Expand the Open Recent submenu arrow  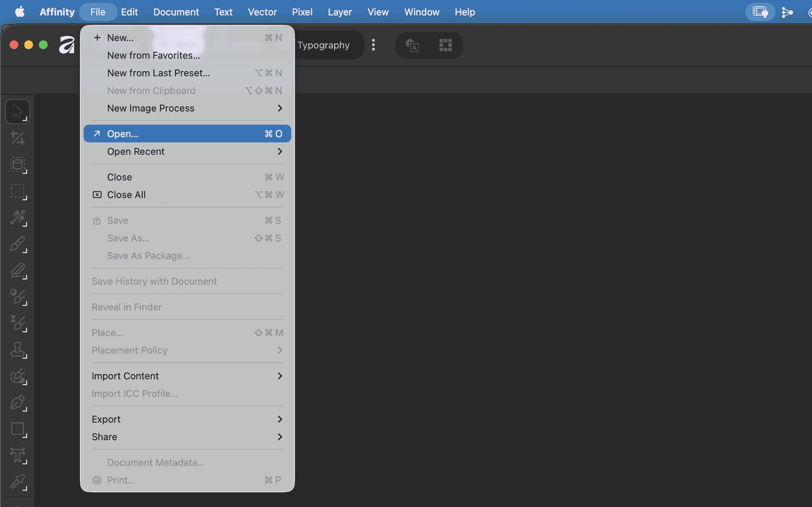(x=280, y=151)
